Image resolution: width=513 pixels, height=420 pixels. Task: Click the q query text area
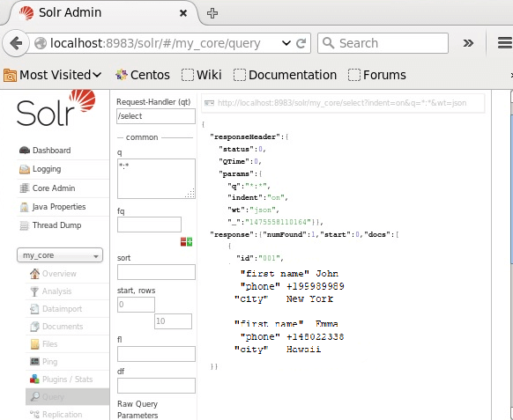156,179
